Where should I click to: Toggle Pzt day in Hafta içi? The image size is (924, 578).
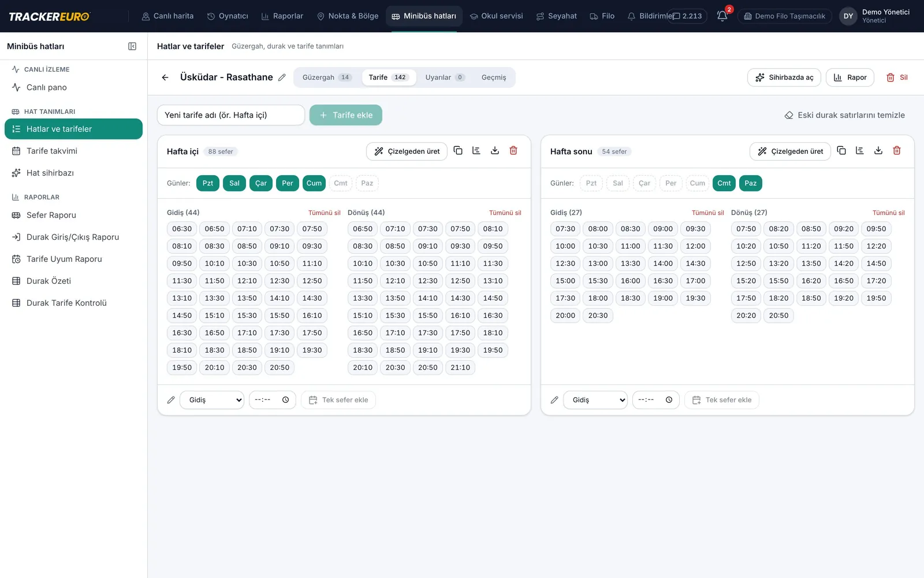(x=208, y=183)
